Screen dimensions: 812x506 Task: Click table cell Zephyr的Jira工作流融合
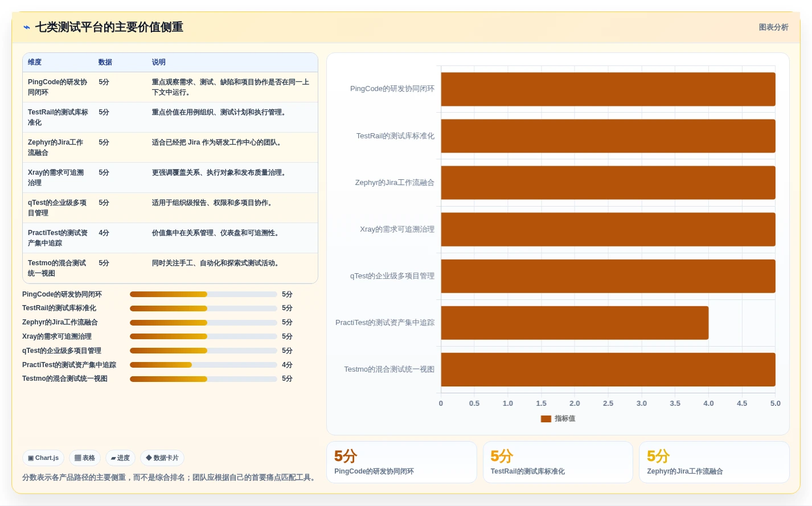58,147
